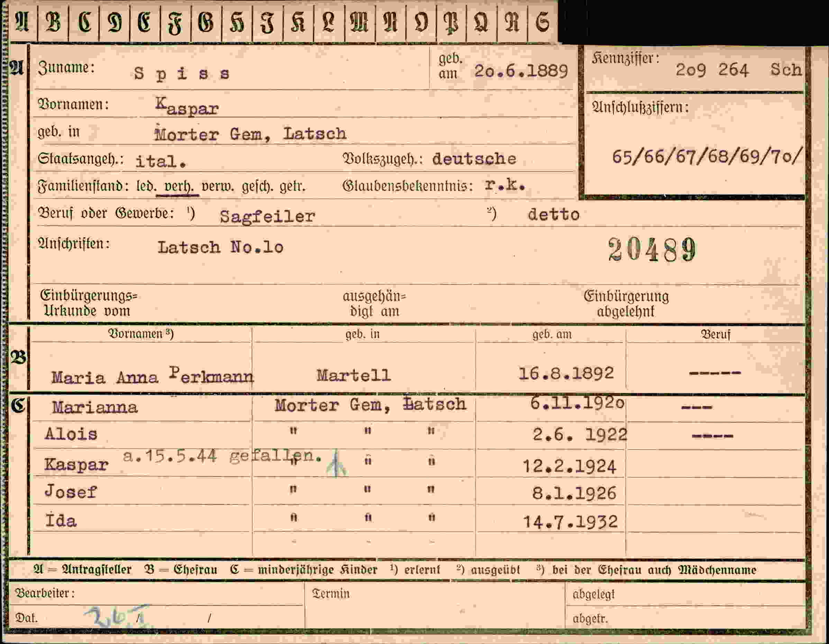
Task: Click the birth date 20.6.1889
Action: click(521, 71)
